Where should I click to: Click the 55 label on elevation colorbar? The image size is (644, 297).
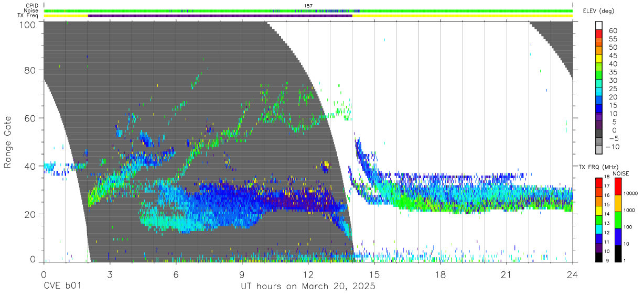coord(613,39)
